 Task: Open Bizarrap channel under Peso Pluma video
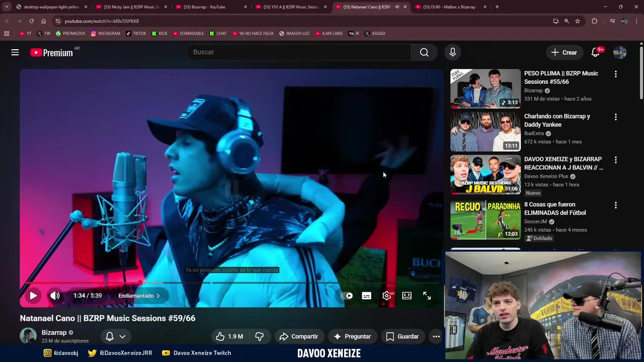pos(533,91)
